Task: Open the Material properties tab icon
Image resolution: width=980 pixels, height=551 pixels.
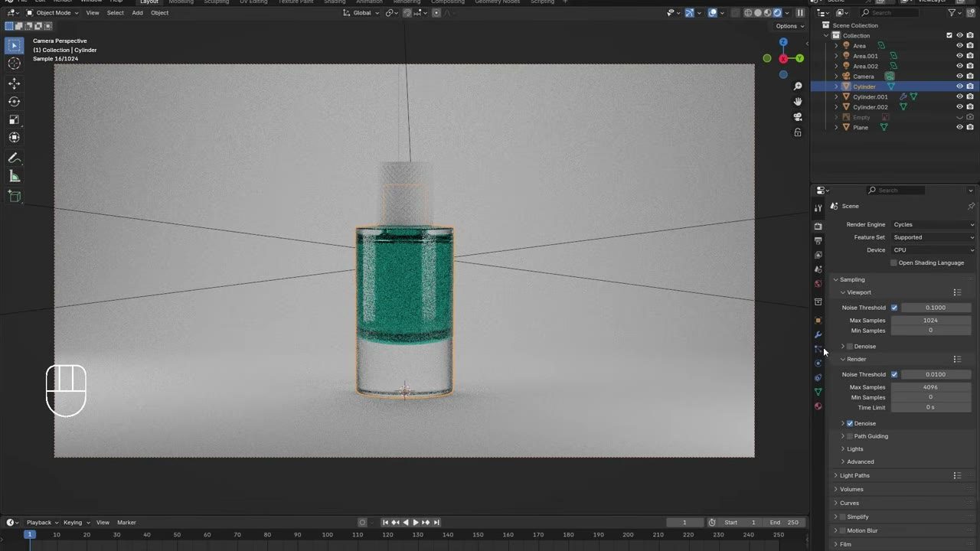Action: pos(818,406)
